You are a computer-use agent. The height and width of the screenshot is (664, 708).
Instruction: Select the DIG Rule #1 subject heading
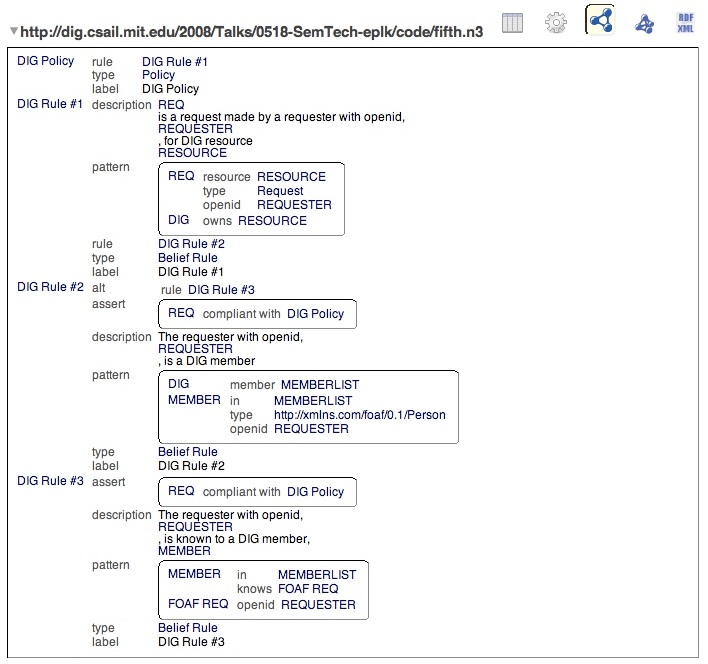[x=50, y=104]
